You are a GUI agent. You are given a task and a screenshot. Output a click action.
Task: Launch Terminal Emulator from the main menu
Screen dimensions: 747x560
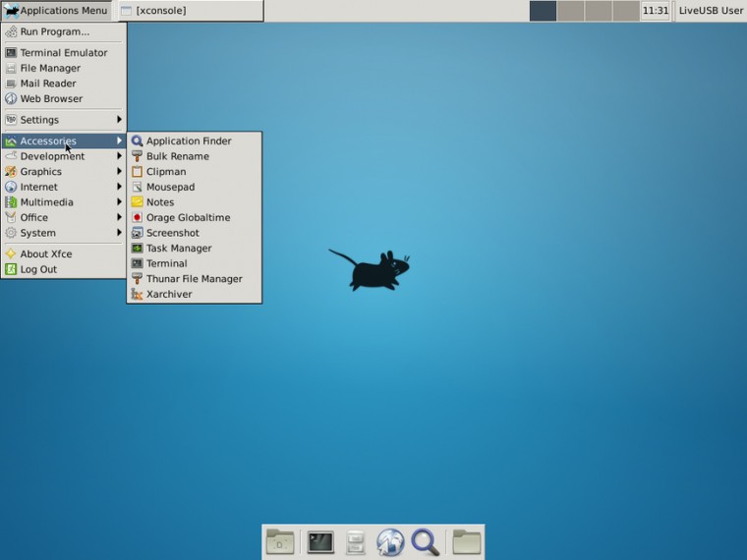[x=64, y=53]
